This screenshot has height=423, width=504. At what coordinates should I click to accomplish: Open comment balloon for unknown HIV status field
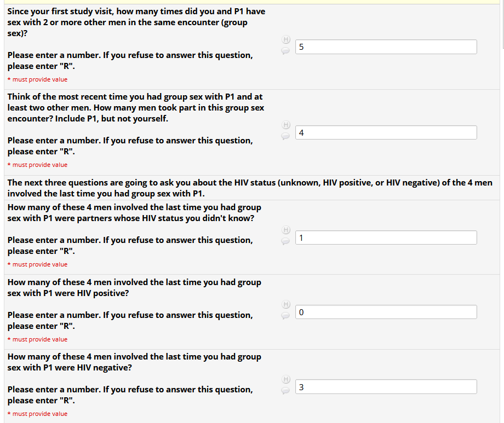[285, 241]
